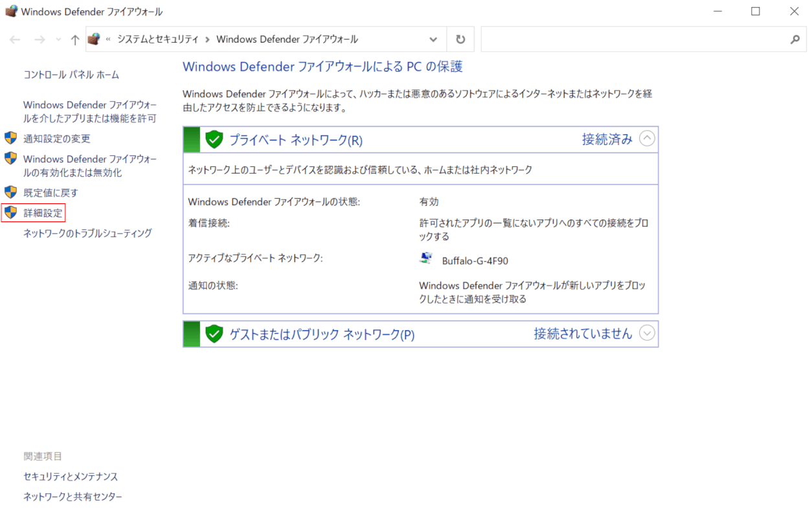Click 既定値に戻す in left pane

pyautogui.click(x=51, y=193)
